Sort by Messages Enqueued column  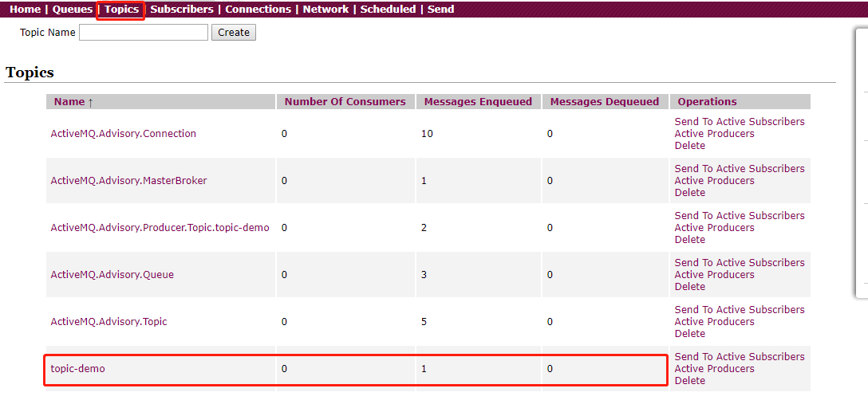pos(478,102)
